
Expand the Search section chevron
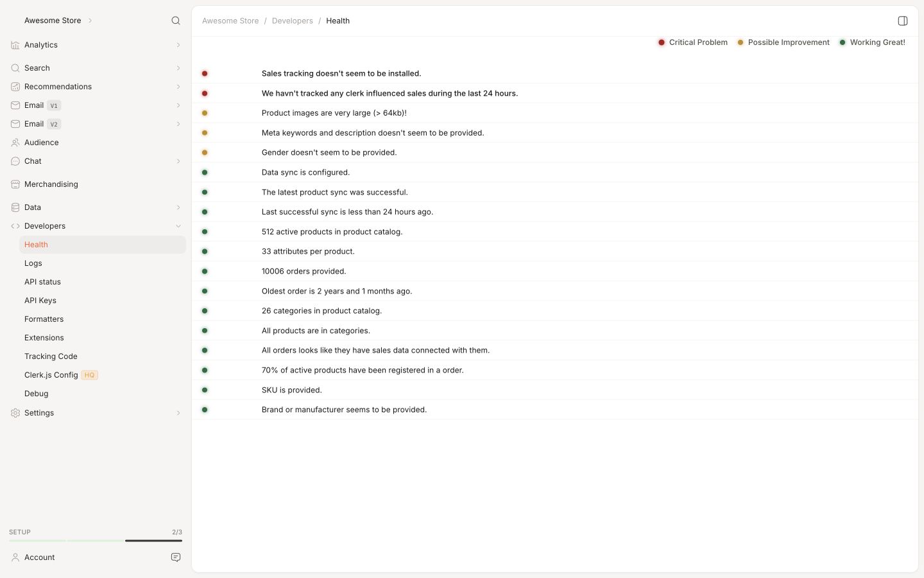178,68
